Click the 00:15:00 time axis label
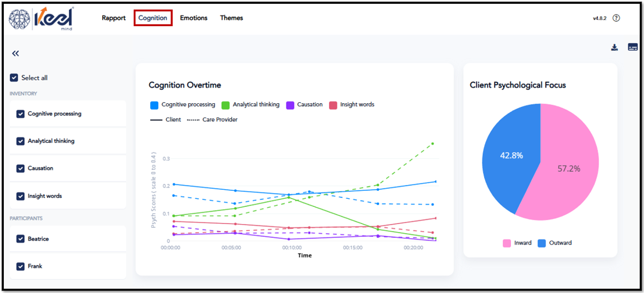Screen dimensions: 644x293 353,248
